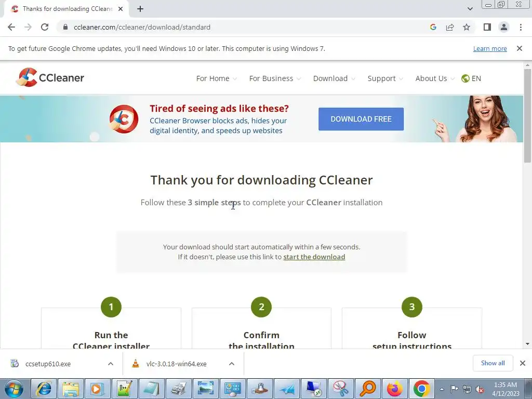This screenshot has width=532, height=399.
Task: Open Chrome three-dot menu
Action: pyautogui.click(x=521, y=27)
